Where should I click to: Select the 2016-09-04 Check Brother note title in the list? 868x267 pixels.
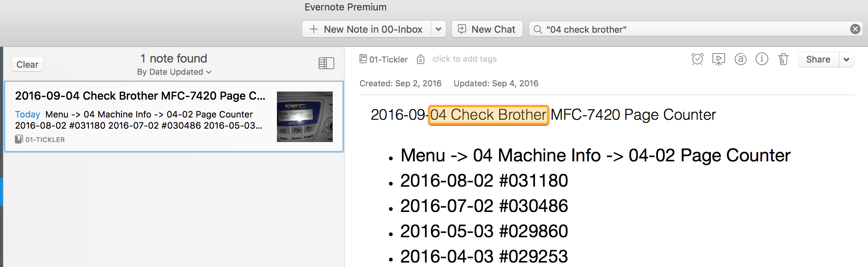140,96
